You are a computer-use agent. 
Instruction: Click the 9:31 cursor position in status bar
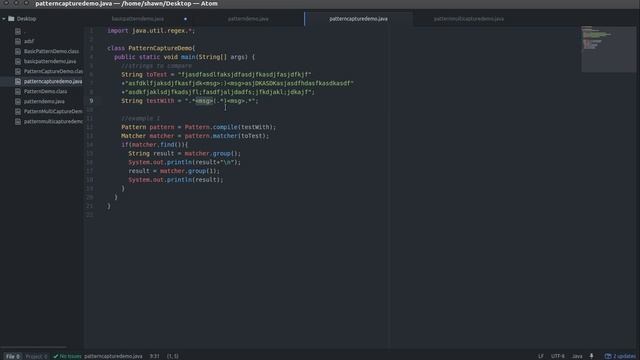[x=154, y=356]
